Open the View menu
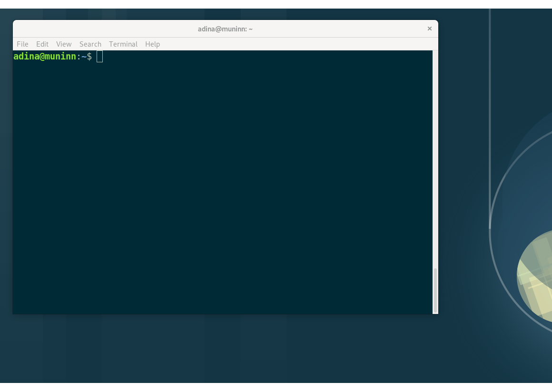552x392 pixels. pyautogui.click(x=64, y=44)
